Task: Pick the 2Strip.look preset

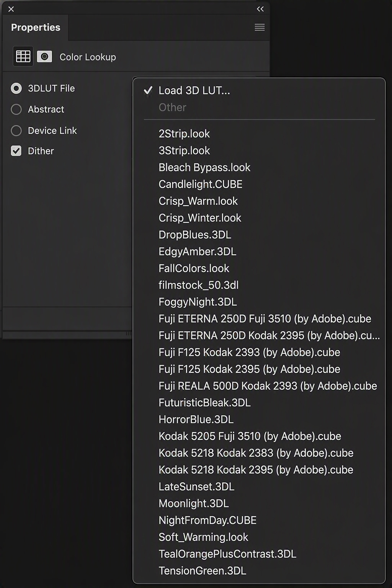Action: (259, 134)
